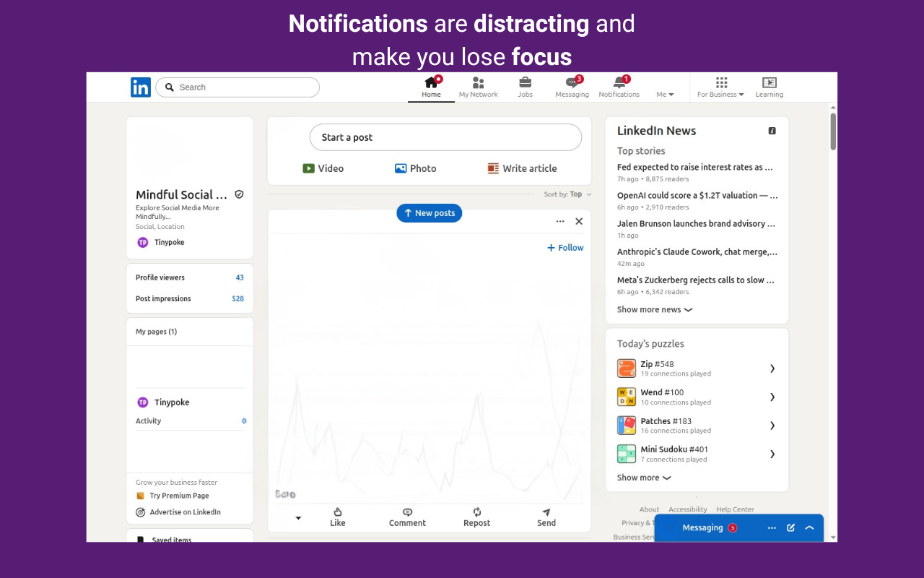Viewport: 924px width, 578px height.
Task: Open the Home tab
Action: (x=431, y=87)
